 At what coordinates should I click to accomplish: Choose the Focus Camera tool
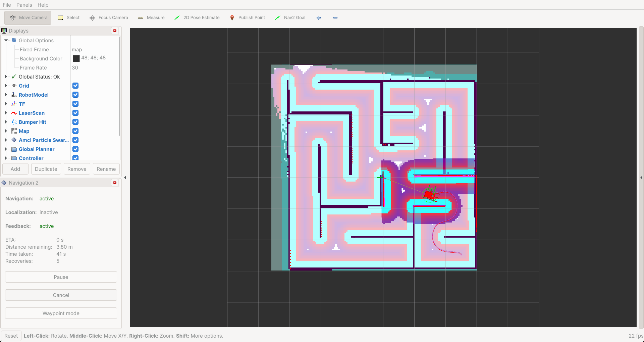pyautogui.click(x=109, y=17)
